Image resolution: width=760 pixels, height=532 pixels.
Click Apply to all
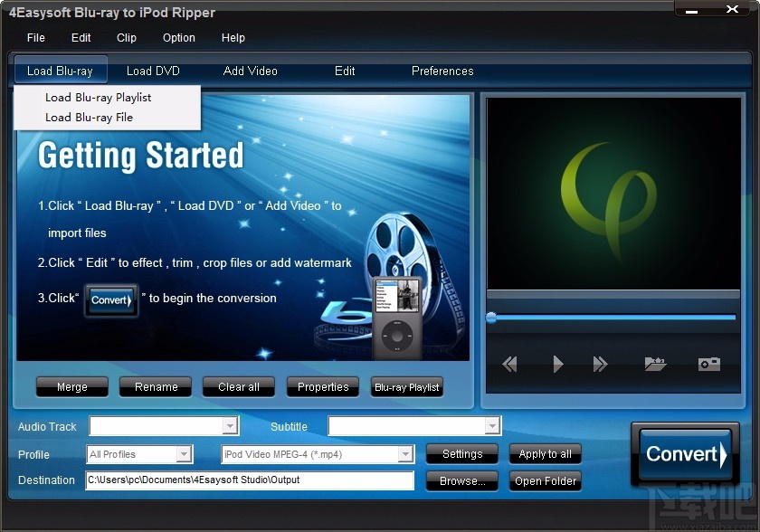(546, 454)
